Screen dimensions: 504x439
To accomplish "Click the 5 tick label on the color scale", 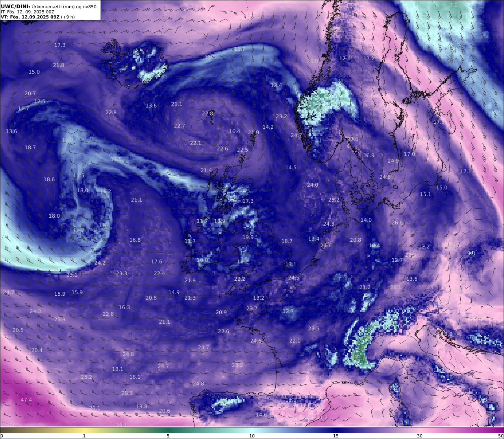I will coord(168,436).
